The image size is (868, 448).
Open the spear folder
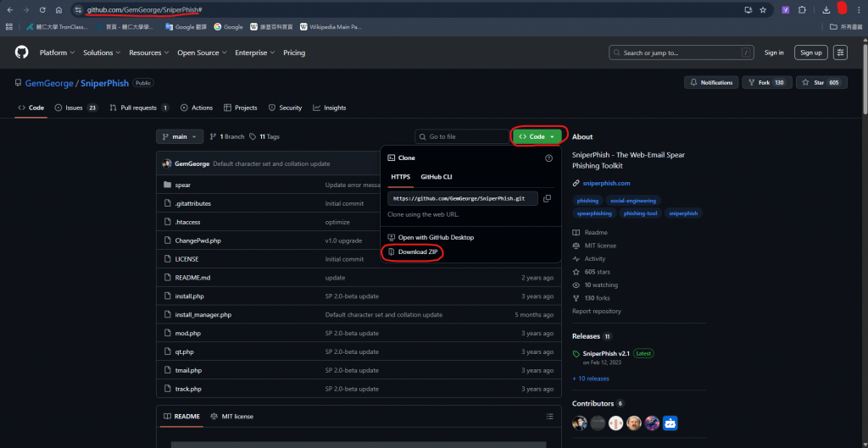pyautogui.click(x=183, y=185)
